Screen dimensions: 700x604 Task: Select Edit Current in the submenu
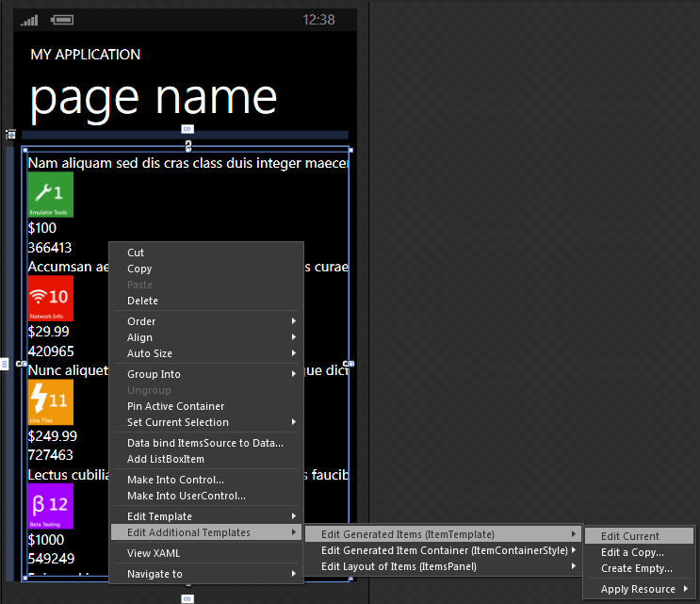630,536
